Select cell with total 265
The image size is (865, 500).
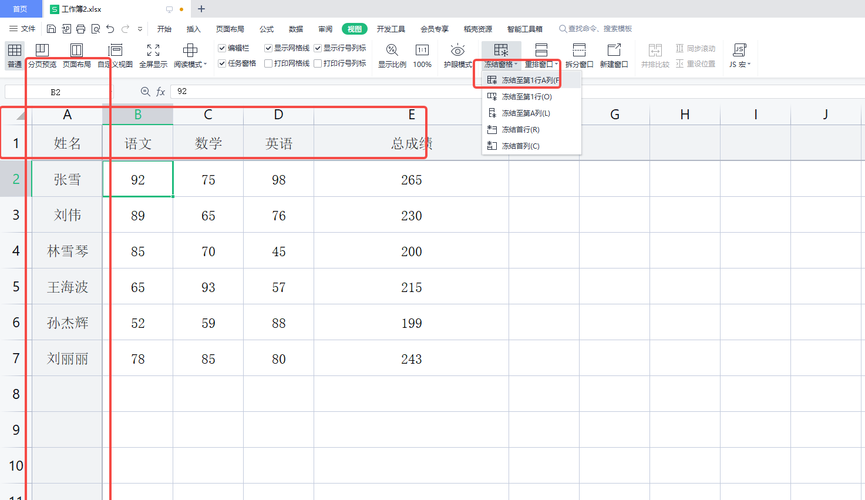coord(411,179)
